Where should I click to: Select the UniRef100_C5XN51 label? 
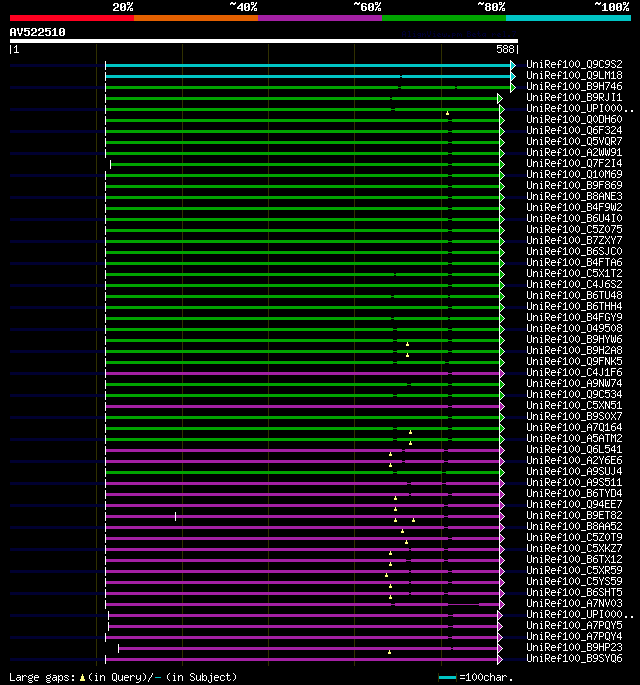point(574,405)
